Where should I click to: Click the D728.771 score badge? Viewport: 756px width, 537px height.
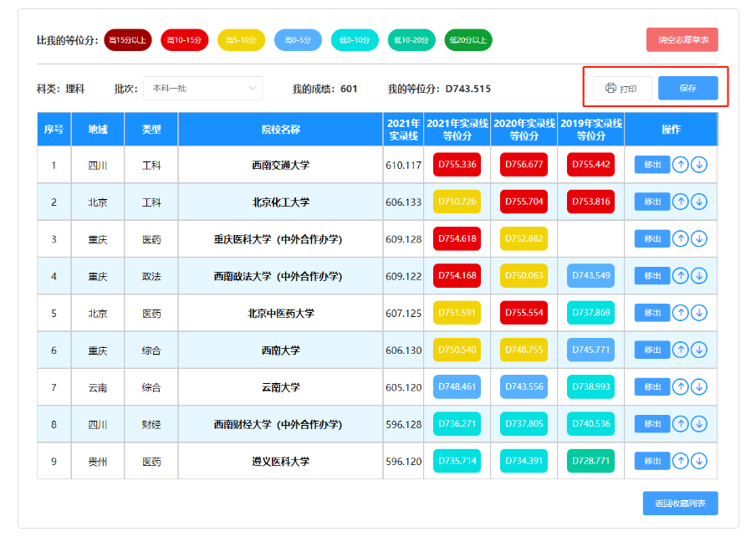point(591,461)
